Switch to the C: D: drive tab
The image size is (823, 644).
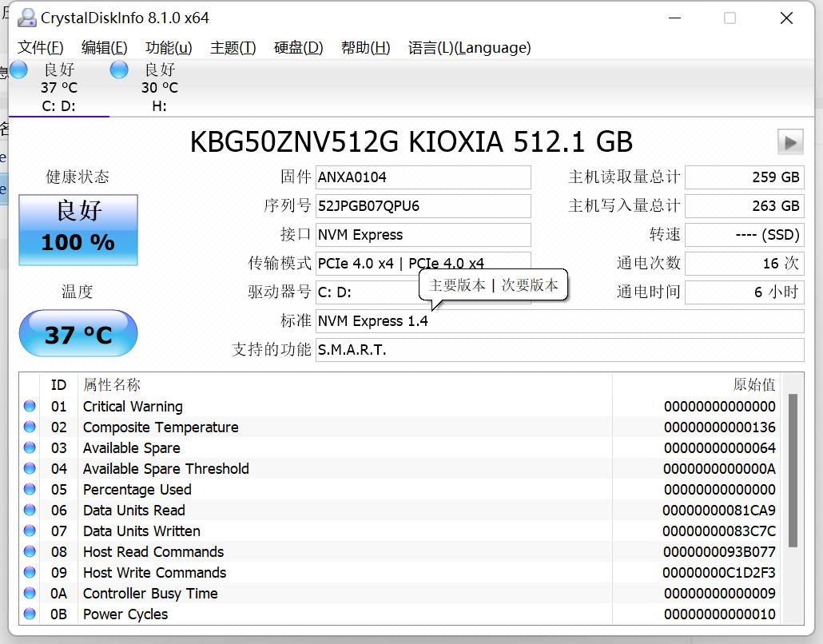tap(59, 86)
